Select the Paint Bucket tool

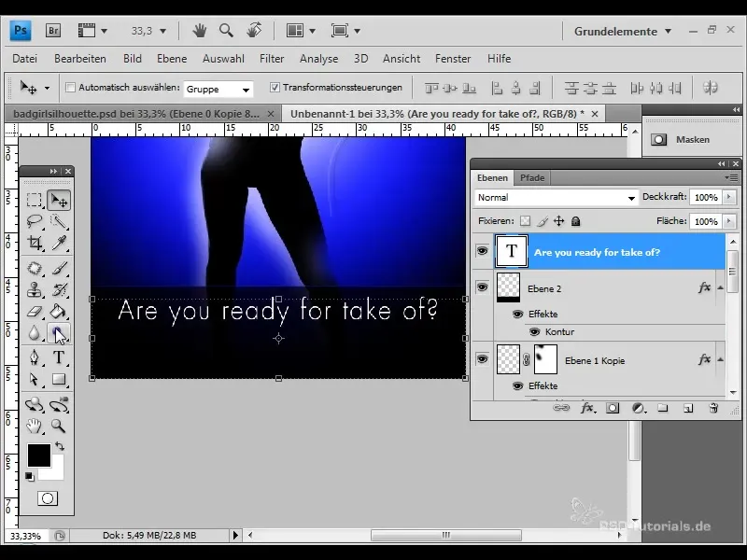tap(59, 312)
